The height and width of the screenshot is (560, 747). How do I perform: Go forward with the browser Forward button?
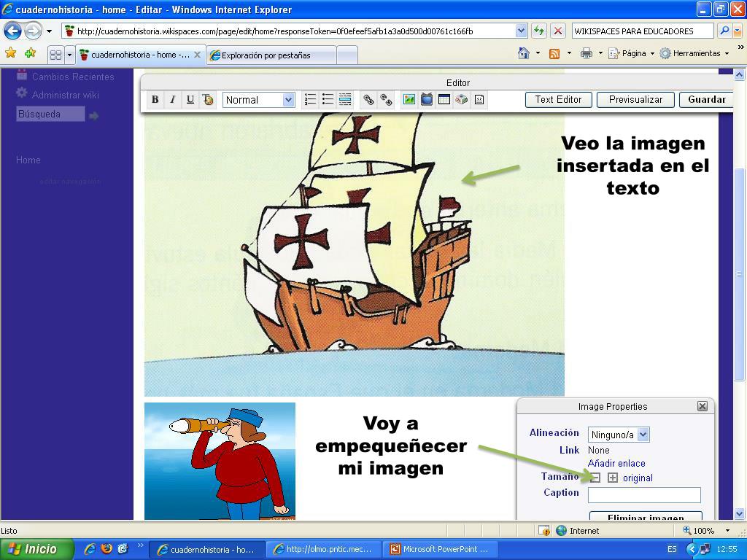tap(32, 31)
